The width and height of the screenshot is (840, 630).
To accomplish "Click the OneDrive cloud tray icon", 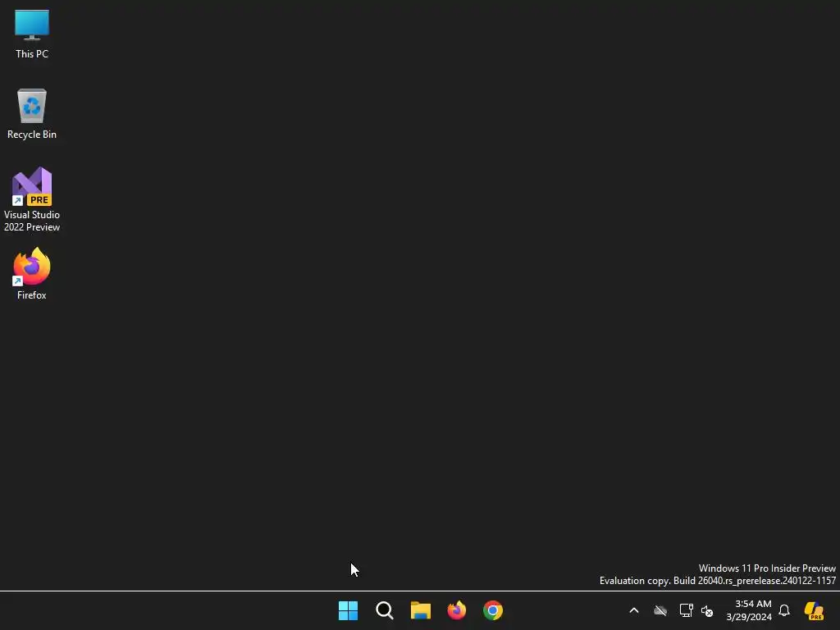I will [x=660, y=610].
